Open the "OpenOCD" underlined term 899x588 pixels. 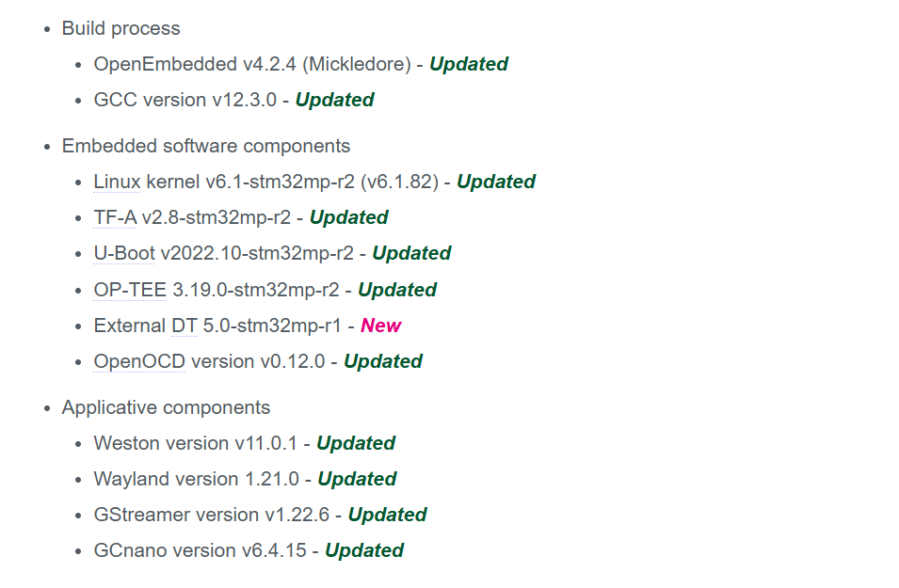(x=139, y=361)
